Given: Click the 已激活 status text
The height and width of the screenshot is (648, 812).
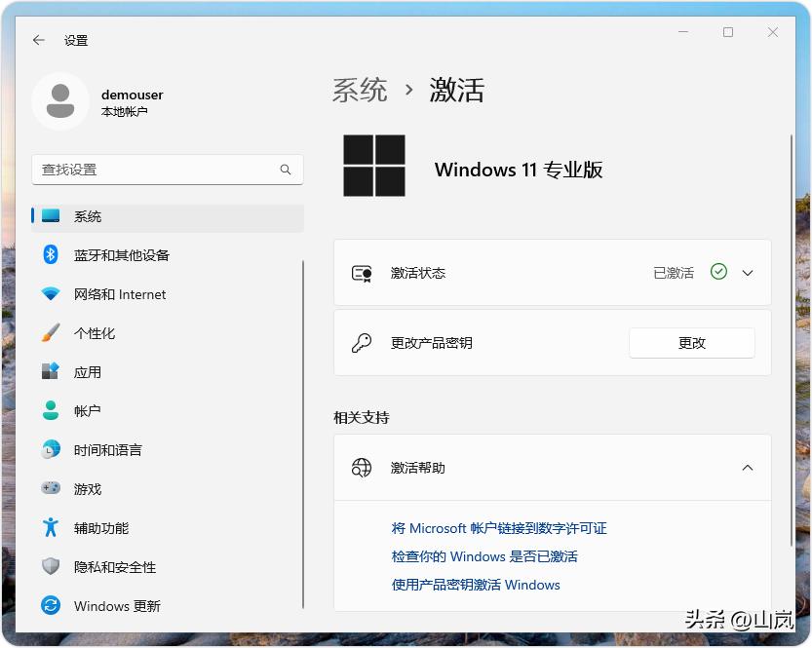Looking at the screenshot, I should point(674,273).
